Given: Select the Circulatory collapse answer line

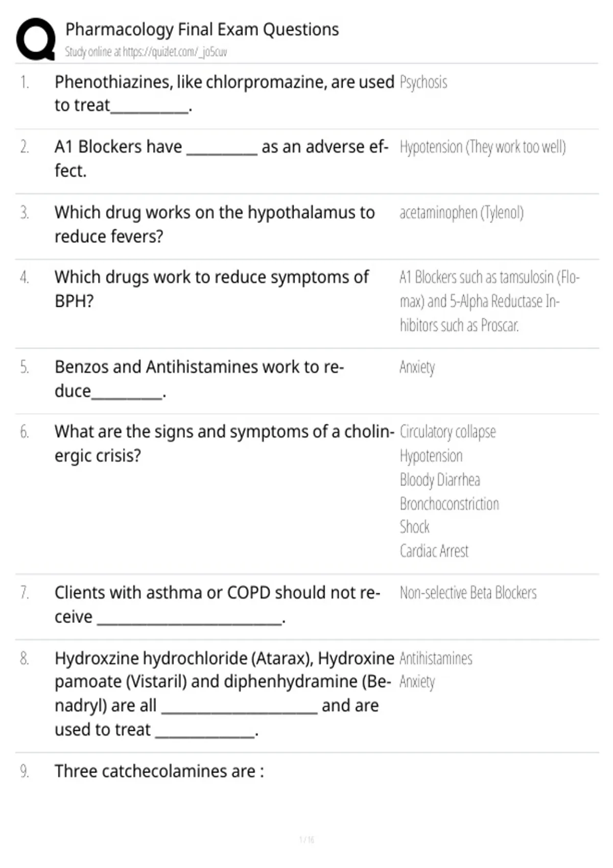Looking at the screenshot, I should pyautogui.click(x=447, y=432).
